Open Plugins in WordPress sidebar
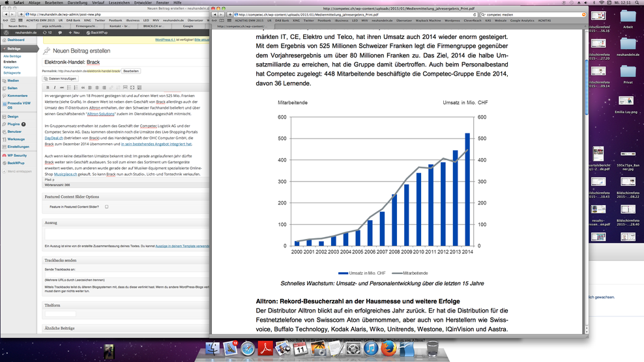Image resolution: width=644 pixels, height=362 pixels. (13, 124)
